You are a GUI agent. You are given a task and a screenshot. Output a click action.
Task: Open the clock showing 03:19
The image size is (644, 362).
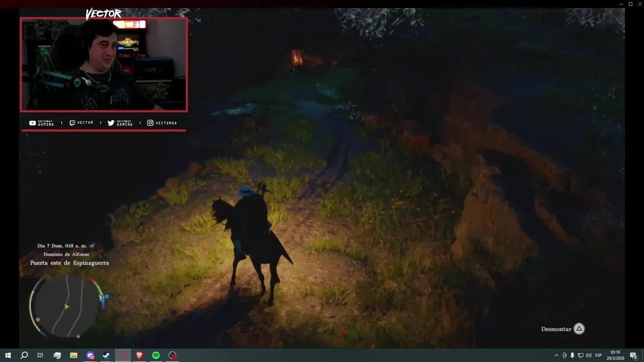615,355
